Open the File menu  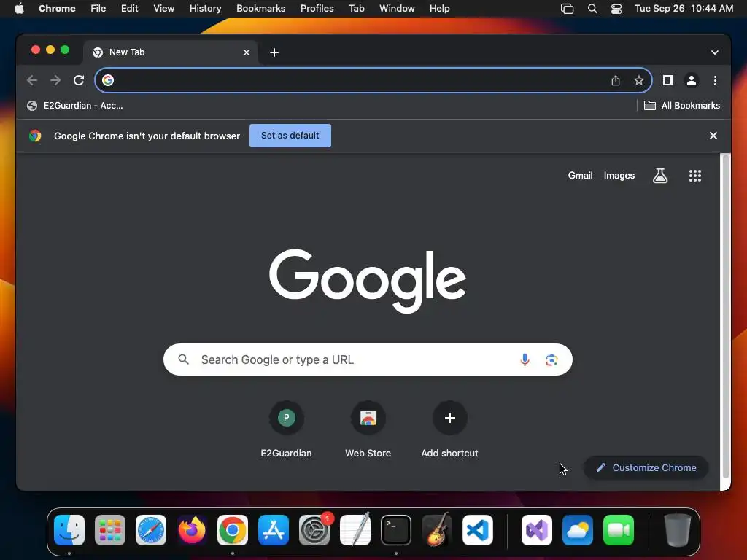tap(98, 9)
